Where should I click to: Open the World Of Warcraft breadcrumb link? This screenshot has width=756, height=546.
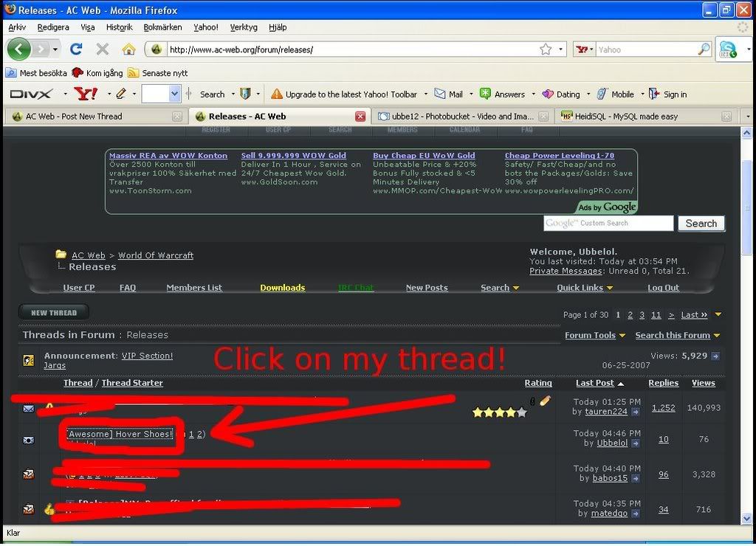pos(156,255)
